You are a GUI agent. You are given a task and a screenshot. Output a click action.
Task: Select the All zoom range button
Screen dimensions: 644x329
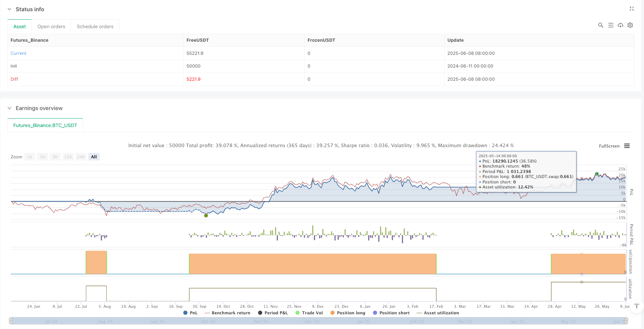[x=94, y=157]
